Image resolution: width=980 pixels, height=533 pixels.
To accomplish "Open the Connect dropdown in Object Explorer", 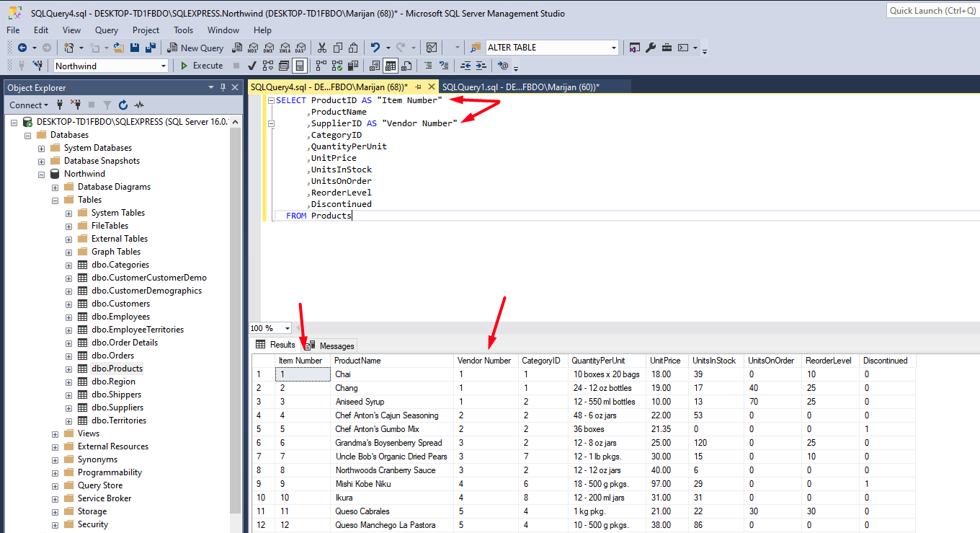I will pos(29,105).
